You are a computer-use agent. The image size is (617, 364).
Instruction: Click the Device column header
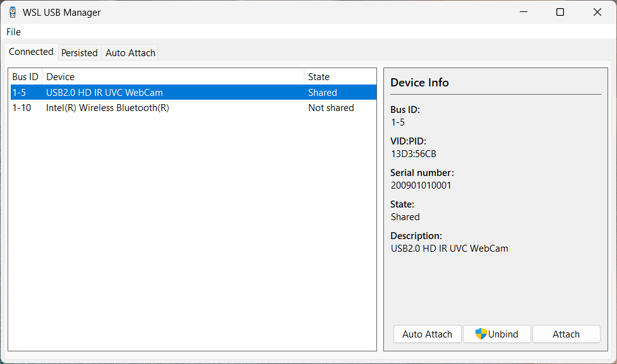[x=60, y=77]
